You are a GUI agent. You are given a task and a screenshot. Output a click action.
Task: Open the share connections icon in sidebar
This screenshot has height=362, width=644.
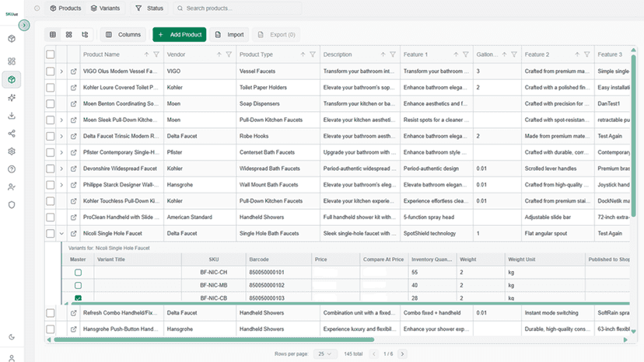[x=12, y=134]
